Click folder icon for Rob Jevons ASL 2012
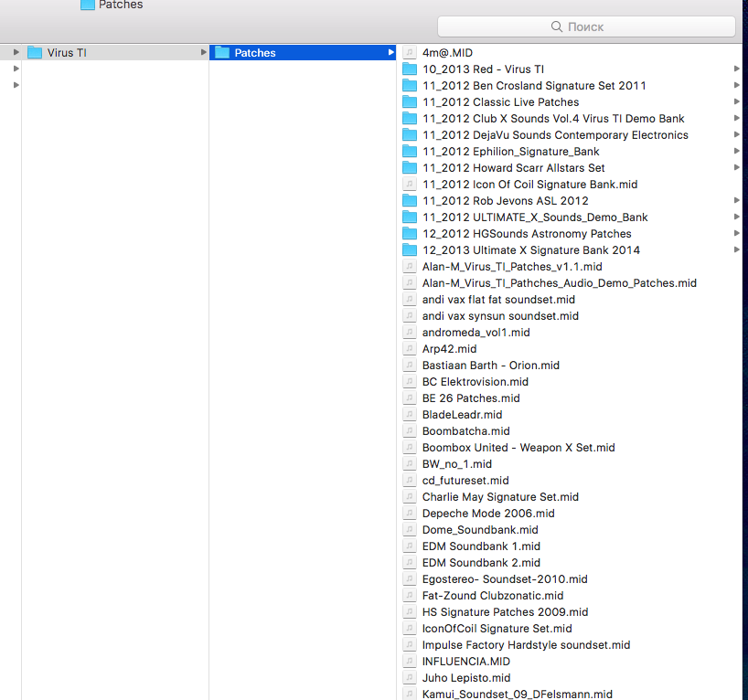This screenshot has height=700, width=748. (410, 201)
